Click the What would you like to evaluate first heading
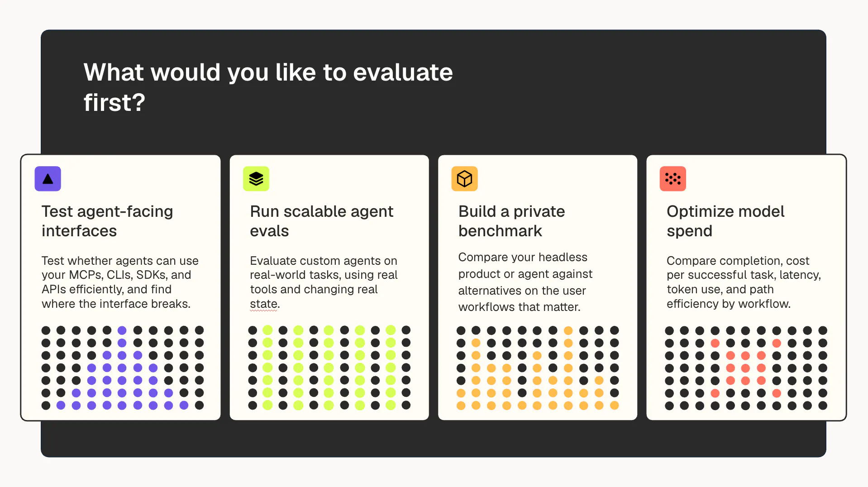 coord(268,87)
